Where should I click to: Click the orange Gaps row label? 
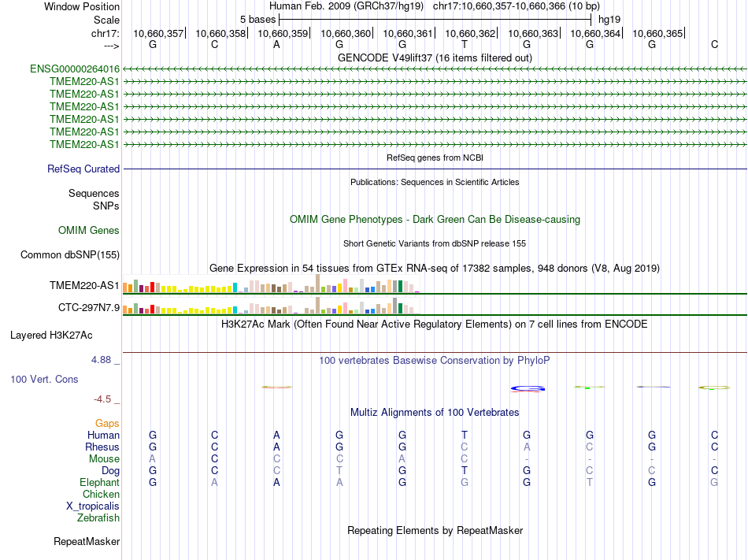coord(107,424)
